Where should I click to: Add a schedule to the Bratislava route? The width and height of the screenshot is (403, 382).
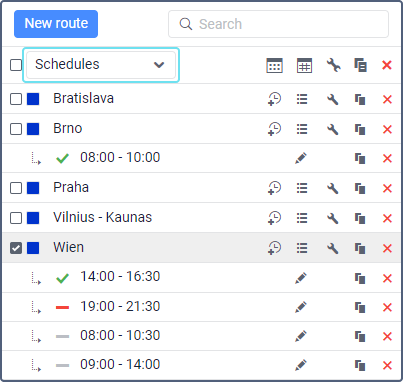[x=274, y=99]
